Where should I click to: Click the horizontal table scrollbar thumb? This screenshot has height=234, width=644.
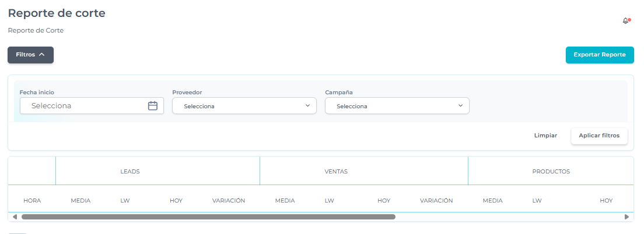[208, 217]
